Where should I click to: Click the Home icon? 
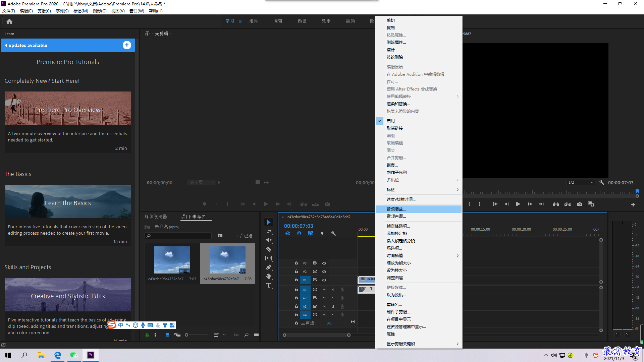[9, 21]
